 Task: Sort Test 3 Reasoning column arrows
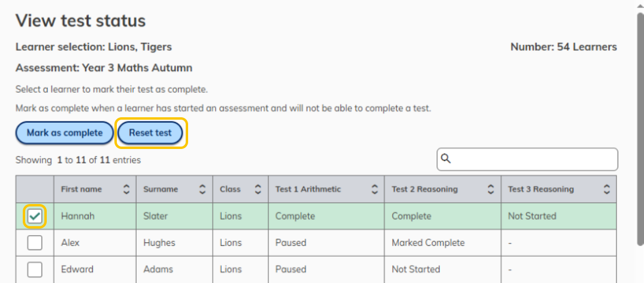pos(607,189)
